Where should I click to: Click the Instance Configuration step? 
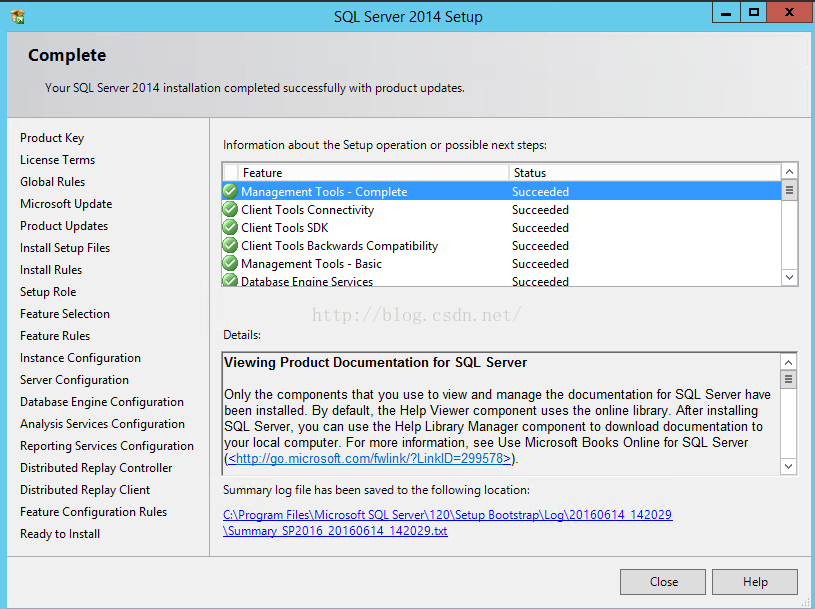[x=81, y=358]
